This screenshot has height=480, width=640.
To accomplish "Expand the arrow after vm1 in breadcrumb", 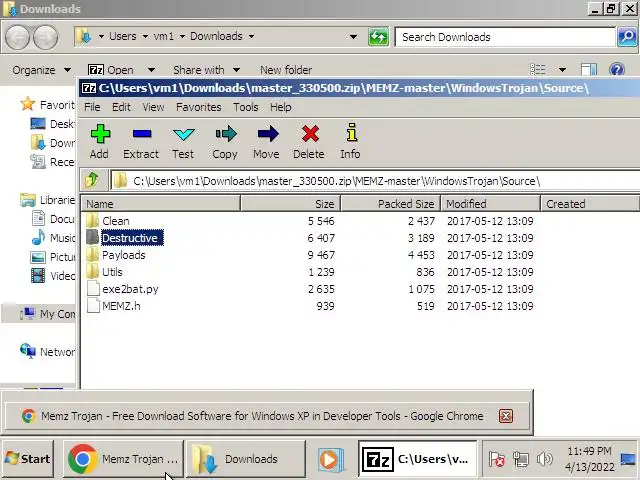I will [182, 36].
